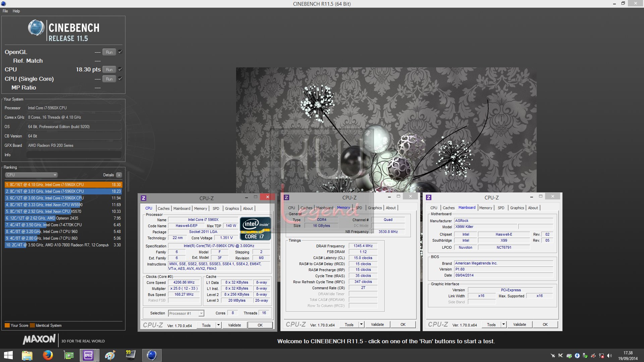Click the brown Identical System swatch

click(32, 325)
